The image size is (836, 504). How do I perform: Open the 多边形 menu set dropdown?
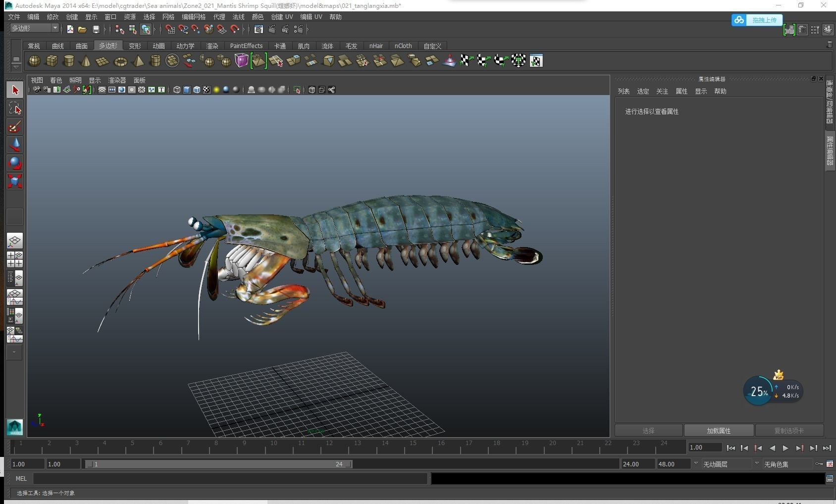[x=34, y=28]
